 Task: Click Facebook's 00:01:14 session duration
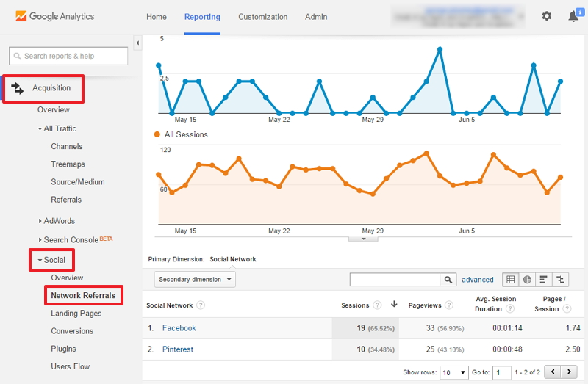507,328
